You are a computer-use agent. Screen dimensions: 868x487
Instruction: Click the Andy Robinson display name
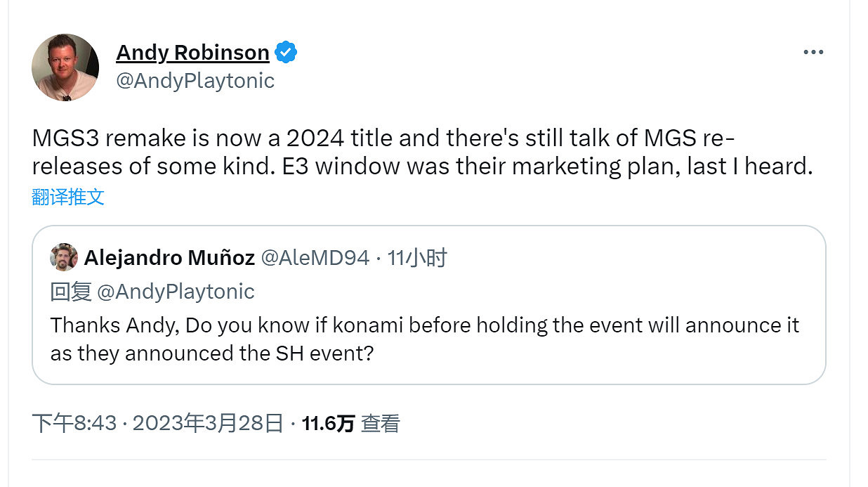point(192,53)
